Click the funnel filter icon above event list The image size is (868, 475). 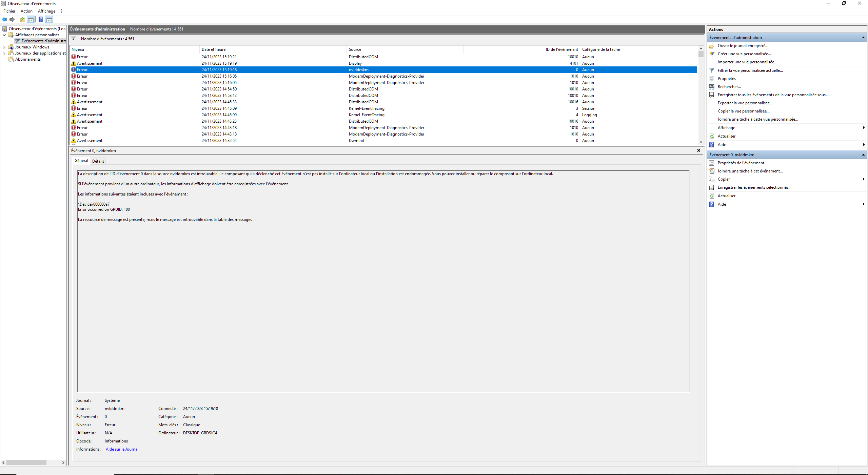(73, 39)
